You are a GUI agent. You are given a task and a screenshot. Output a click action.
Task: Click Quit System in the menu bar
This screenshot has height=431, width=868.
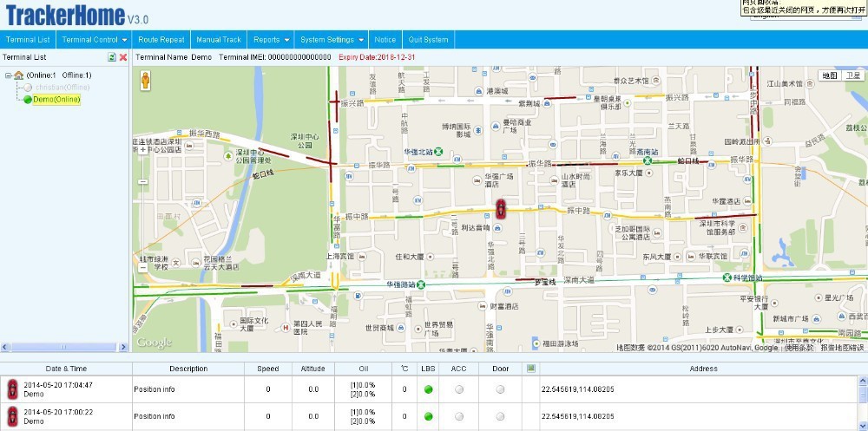pyautogui.click(x=429, y=40)
